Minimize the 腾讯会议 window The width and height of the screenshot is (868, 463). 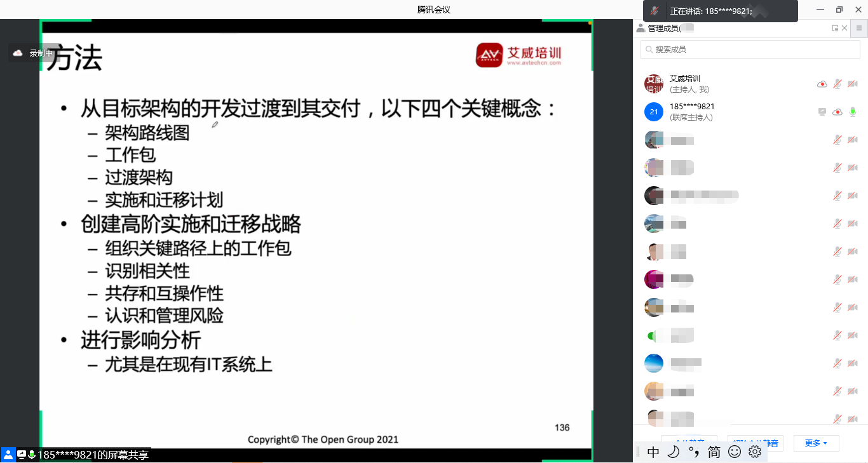[x=820, y=10]
